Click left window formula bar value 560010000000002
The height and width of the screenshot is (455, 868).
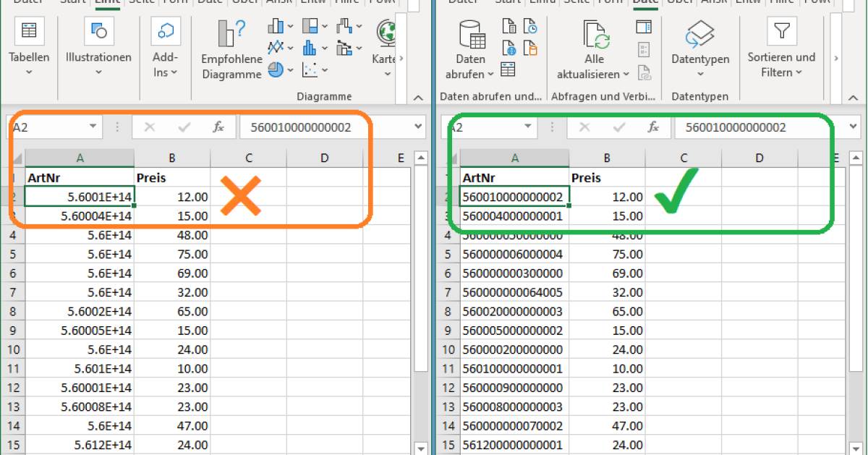click(x=301, y=127)
